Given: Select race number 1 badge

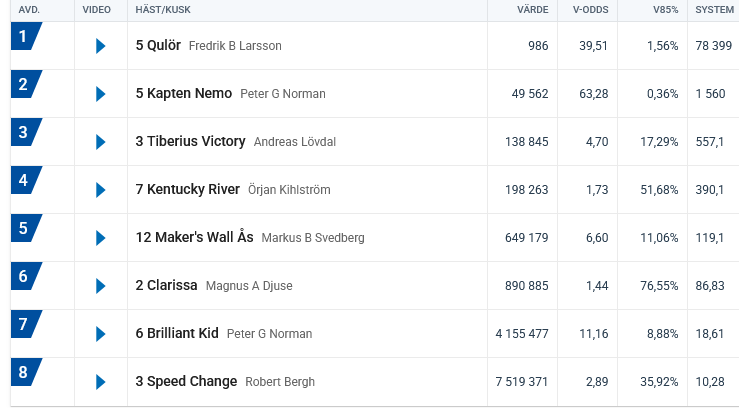Looking at the screenshot, I should (25, 37).
